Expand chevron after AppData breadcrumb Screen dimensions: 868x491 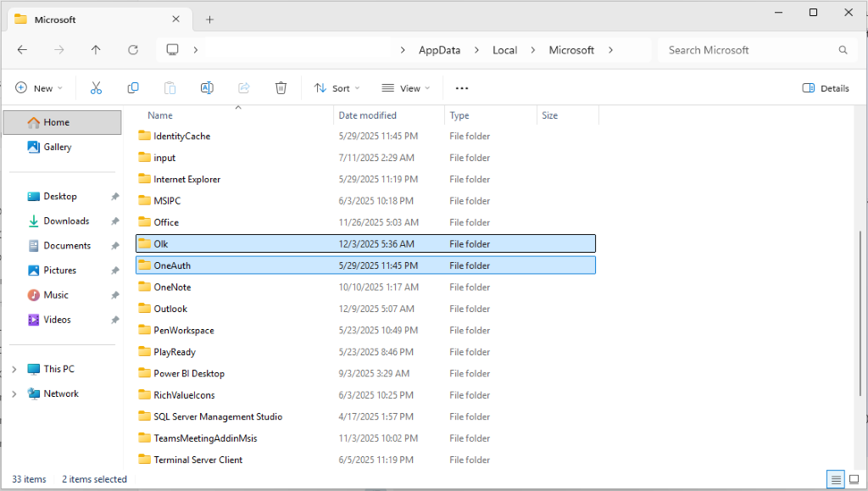click(x=476, y=50)
